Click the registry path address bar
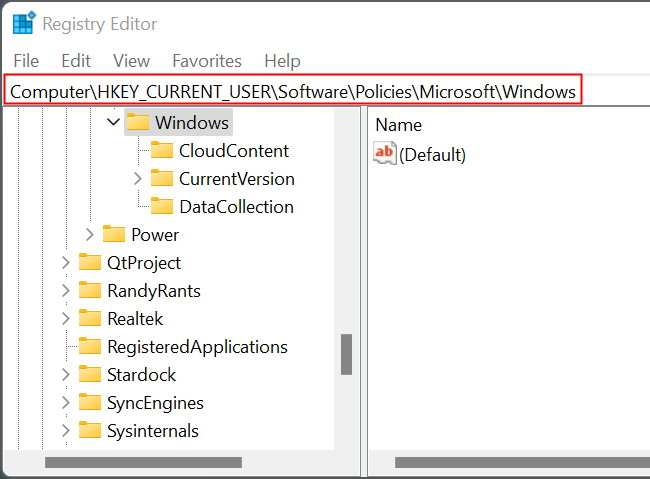The height and width of the screenshot is (479, 650). (x=293, y=91)
